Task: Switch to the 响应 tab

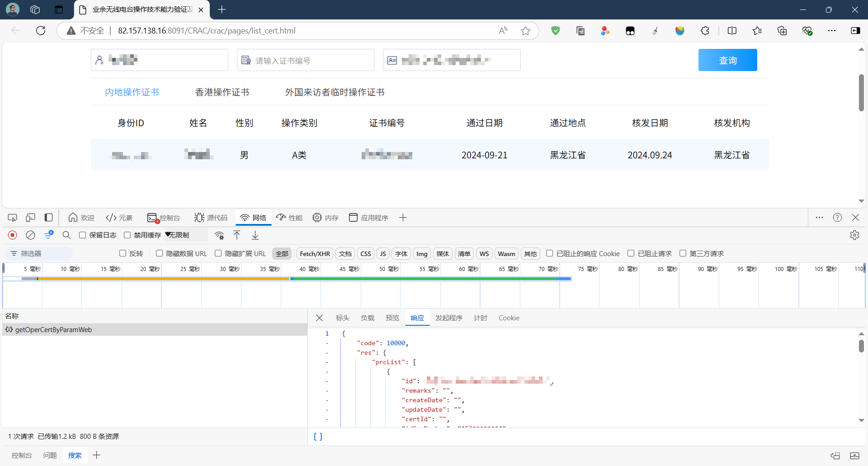Action: pyautogui.click(x=417, y=318)
